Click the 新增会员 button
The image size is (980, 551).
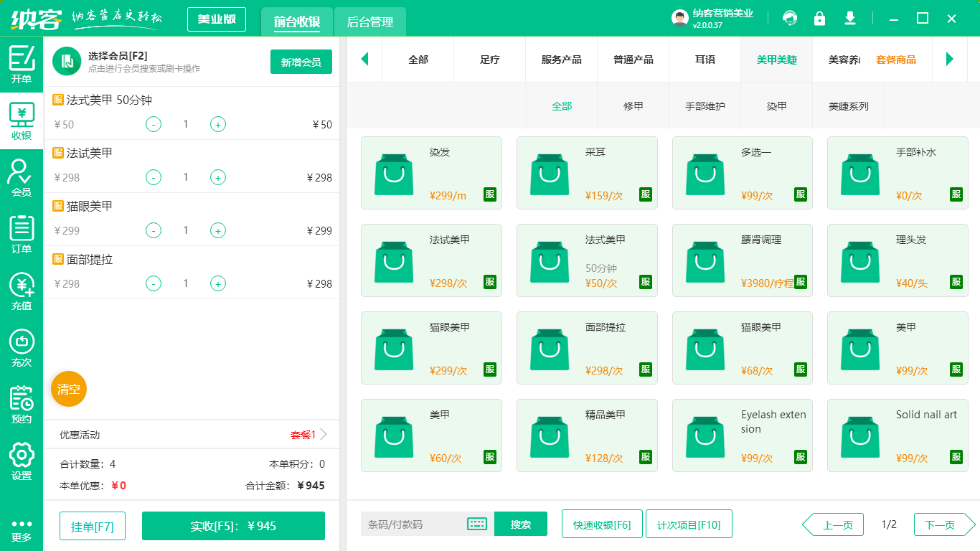coord(301,62)
